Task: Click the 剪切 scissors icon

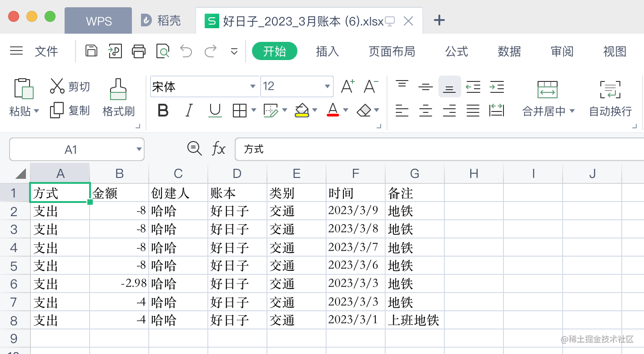Action: click(57, 86)
